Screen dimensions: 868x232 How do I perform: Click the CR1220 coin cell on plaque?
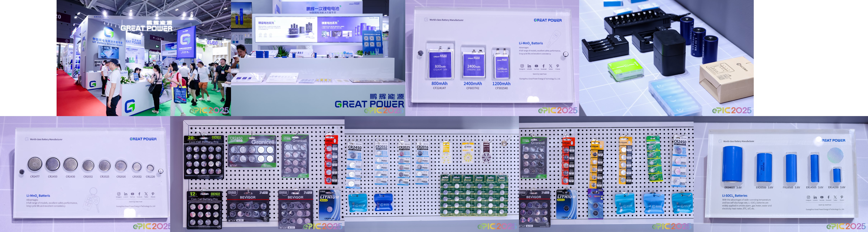pyautogui.click(x=150, y=168)
